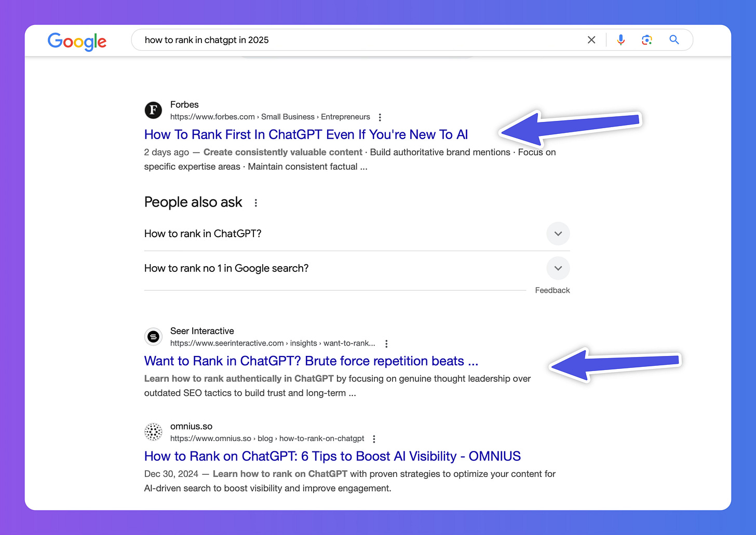Start voice search with the microphone icon
Viewport: 756px width, 535px height.
click(x=620, y=40)
